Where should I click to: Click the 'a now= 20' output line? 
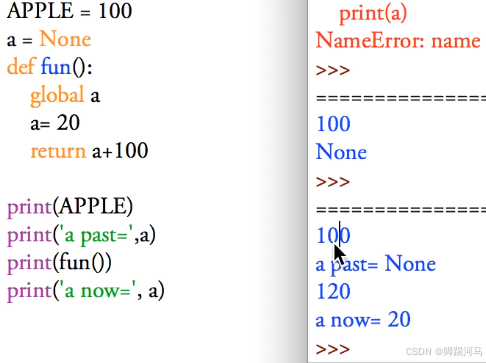click(x=363, y=320)
